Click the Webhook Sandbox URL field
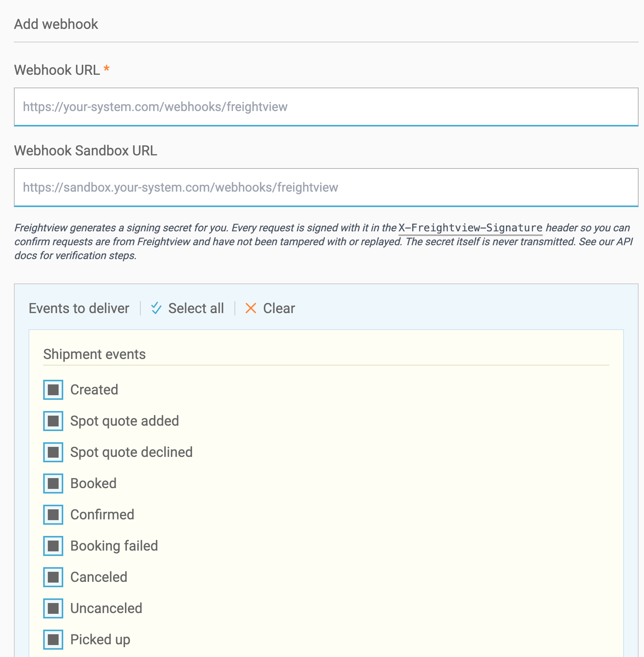Image resolution: width=644 pixels, height=657 pixels. click(326, 187)
